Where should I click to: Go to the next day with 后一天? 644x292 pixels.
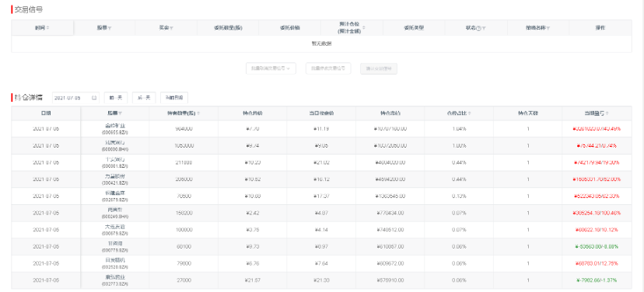pos(144,98)
